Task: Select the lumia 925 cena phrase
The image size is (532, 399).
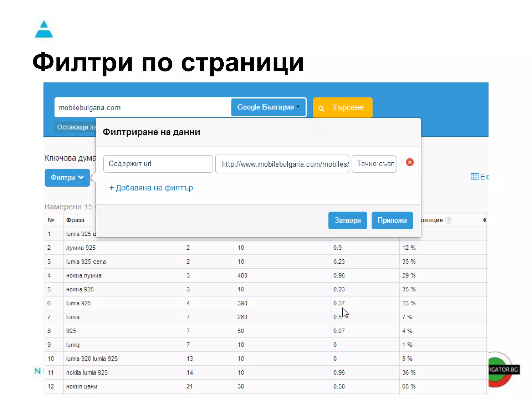Action: click(86, 262)
